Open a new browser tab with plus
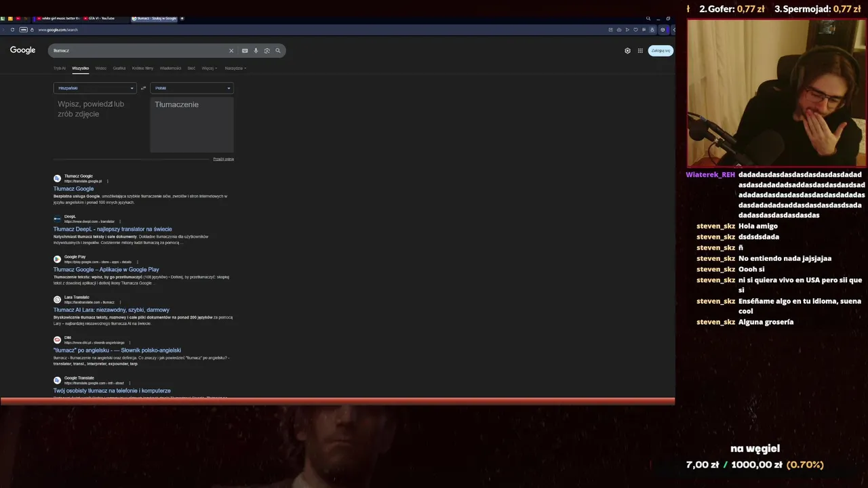 (182, 18)
